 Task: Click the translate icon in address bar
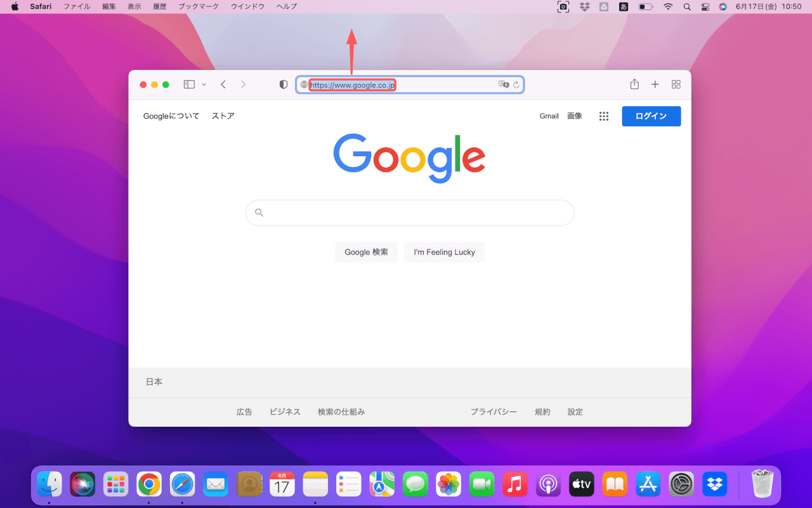(504, 84)
